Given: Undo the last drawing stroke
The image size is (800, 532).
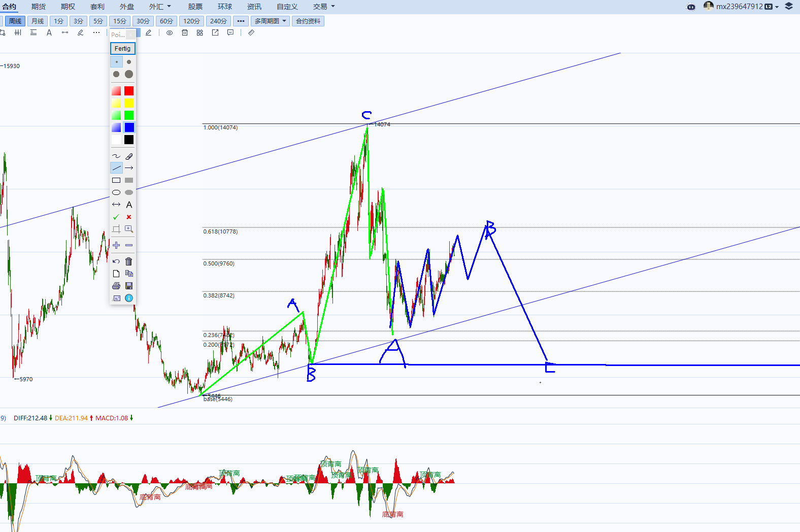Looking at the screenshot, I should (116, 261).
